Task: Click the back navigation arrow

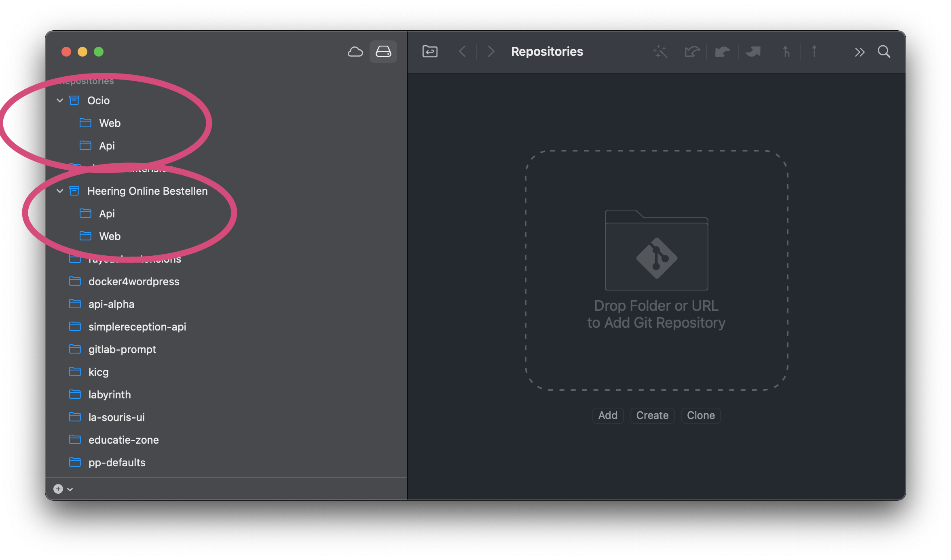Action: (463, 52)
